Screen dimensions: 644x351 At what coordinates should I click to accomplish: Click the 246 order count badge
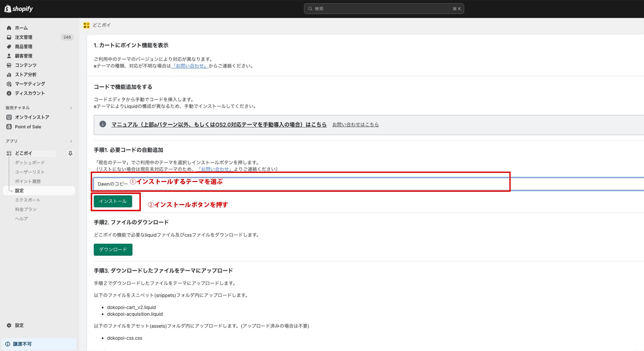point(67,37)
